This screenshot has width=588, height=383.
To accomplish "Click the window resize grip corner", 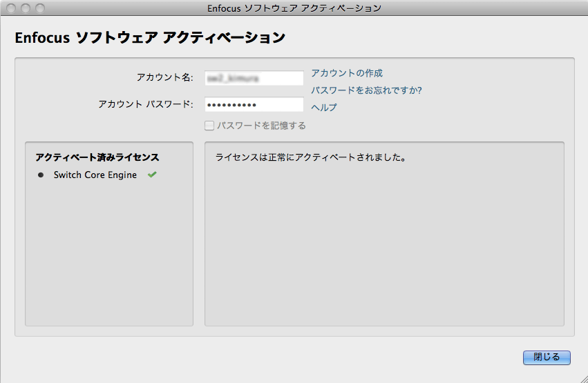I will pyautogui.click(x=583, y=379).
